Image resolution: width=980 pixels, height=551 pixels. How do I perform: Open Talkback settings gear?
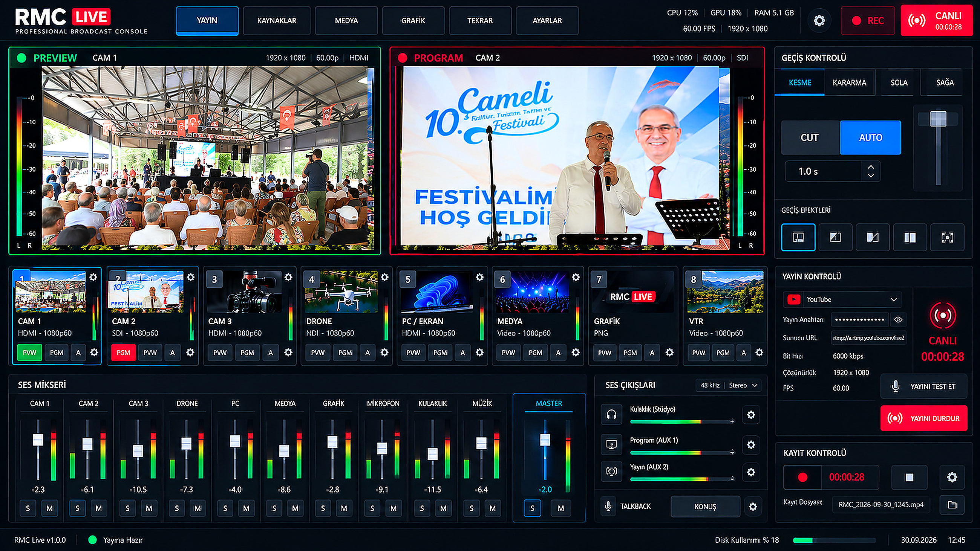pos(753,507)
